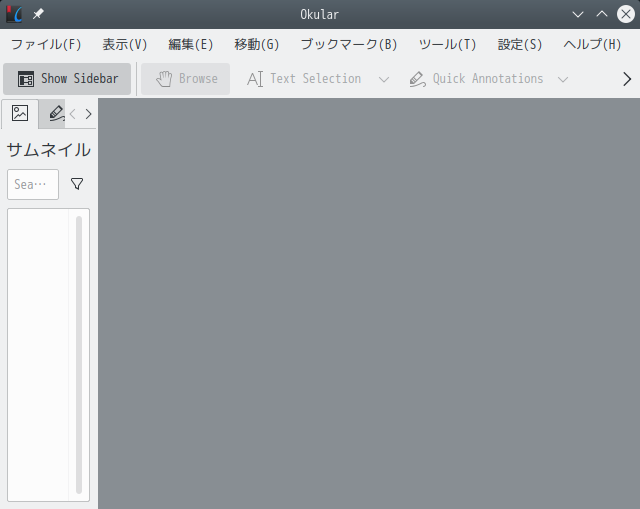
Task: Open the ブックマーク(B) menu
Action: pos(349,44)
